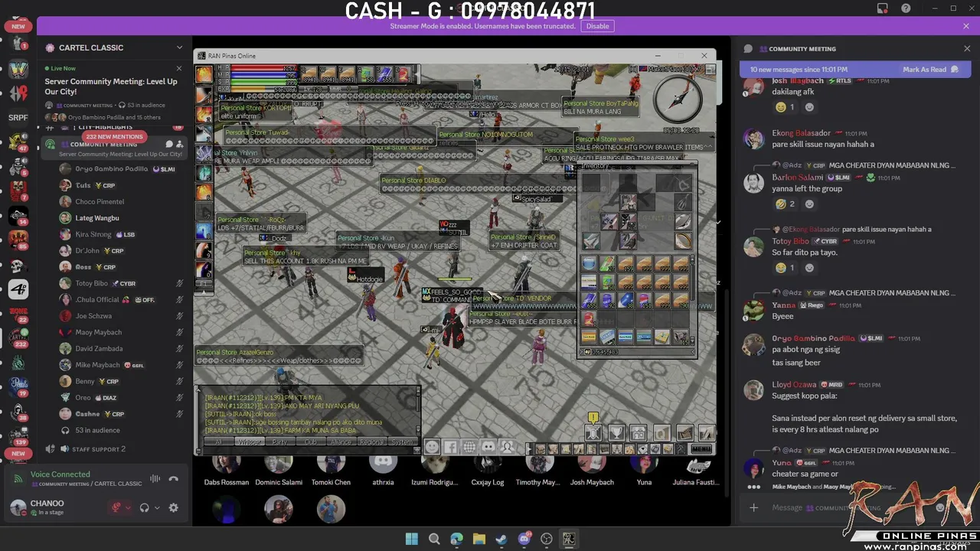980x551 pixels.
Task: Click the message attachment plus button
Action: pos(753,507)
